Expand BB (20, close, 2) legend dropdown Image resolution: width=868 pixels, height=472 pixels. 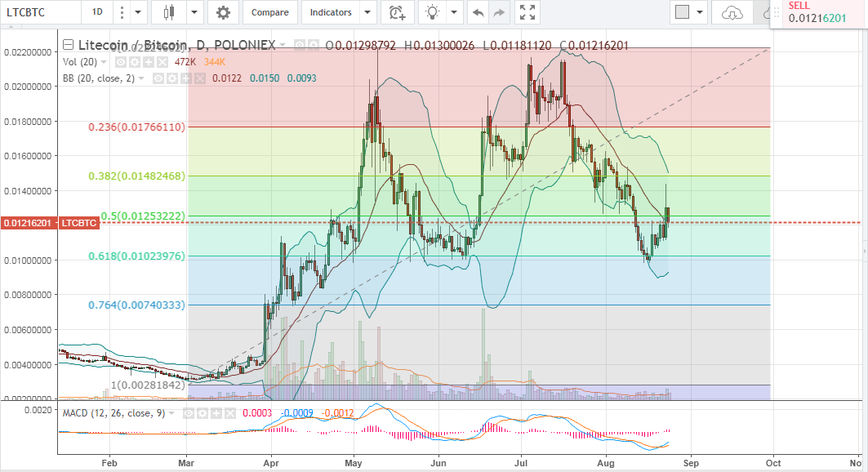[x=141, y=78]
